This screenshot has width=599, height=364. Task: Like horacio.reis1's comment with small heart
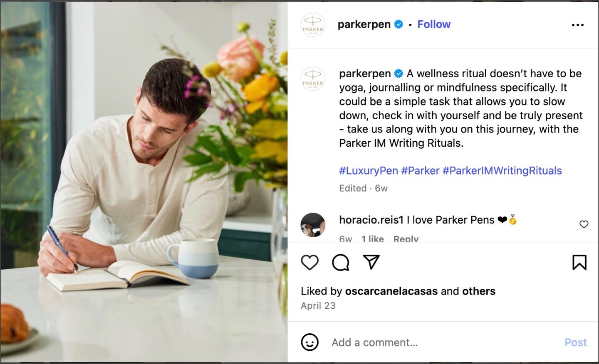[584, 224]
